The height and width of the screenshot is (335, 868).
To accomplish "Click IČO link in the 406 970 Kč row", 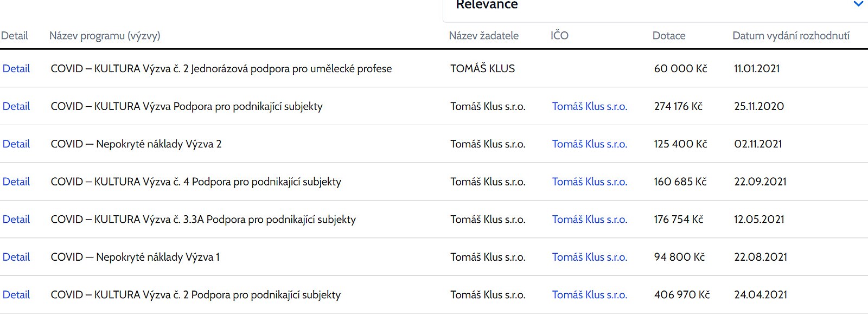I will point(589,295).
